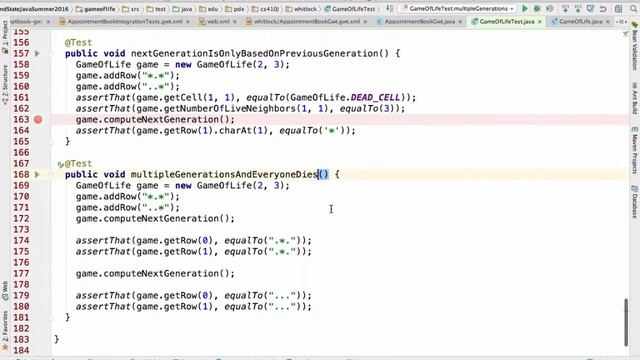Open the project structure icon
The width and height of the screenshot is (640, 360).
[619, 9]
